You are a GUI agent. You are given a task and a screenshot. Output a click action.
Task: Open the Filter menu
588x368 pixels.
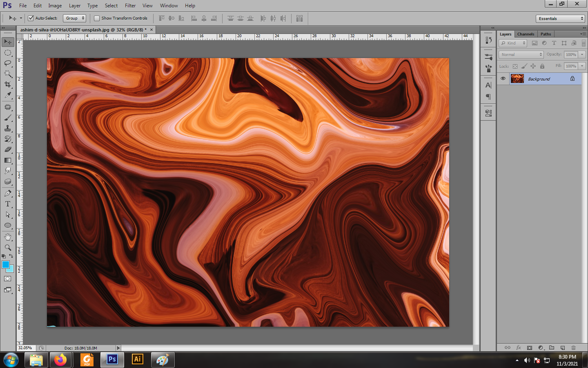pyautogui.click(x=130, y=6)
